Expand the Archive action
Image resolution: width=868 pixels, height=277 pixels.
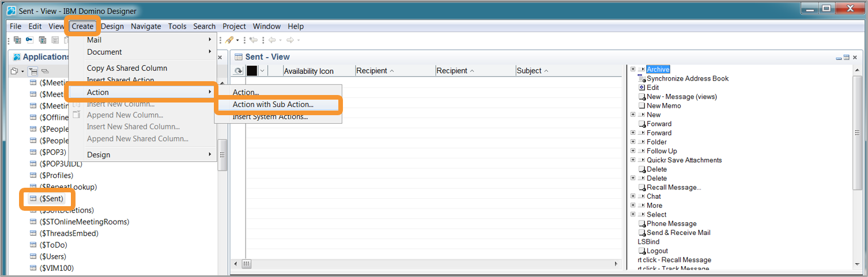tap(633, 69)
